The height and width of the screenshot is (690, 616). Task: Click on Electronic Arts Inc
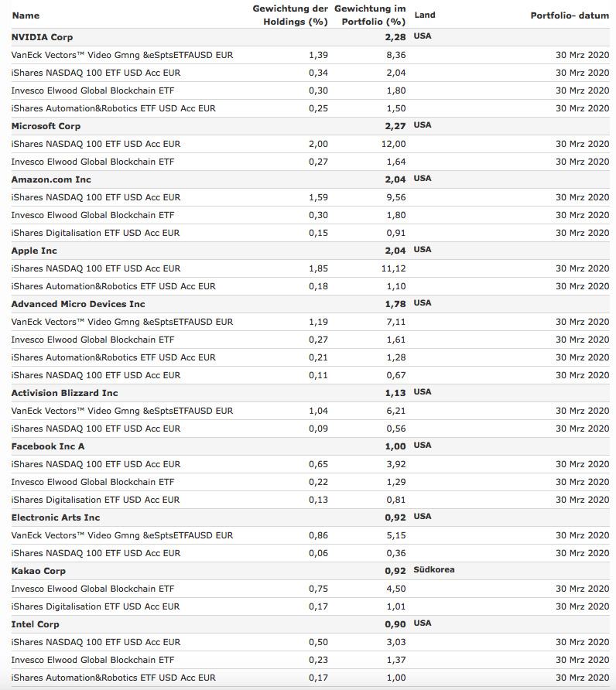(56, 517)
